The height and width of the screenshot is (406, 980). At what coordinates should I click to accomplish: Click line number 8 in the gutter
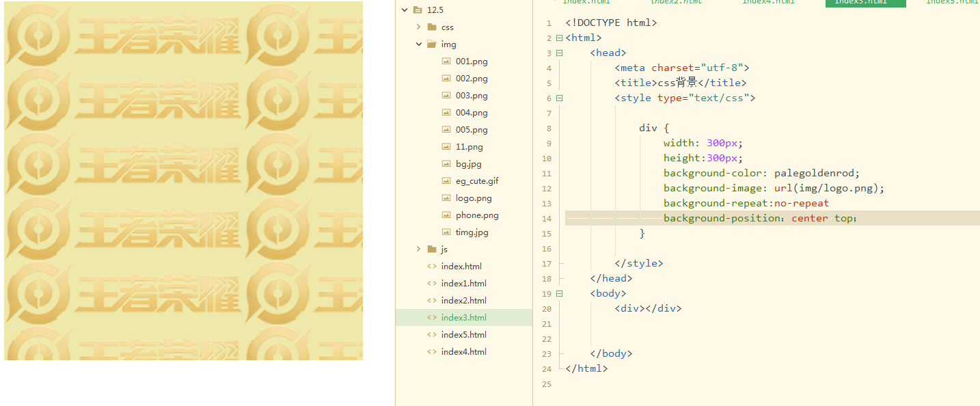549,128
